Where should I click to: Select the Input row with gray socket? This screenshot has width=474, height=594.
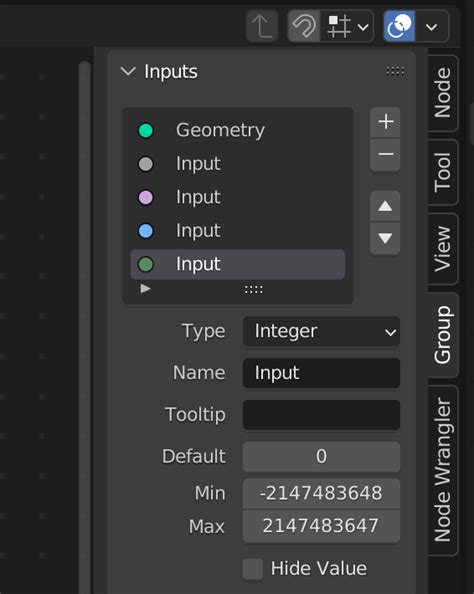tap(238, 164)
